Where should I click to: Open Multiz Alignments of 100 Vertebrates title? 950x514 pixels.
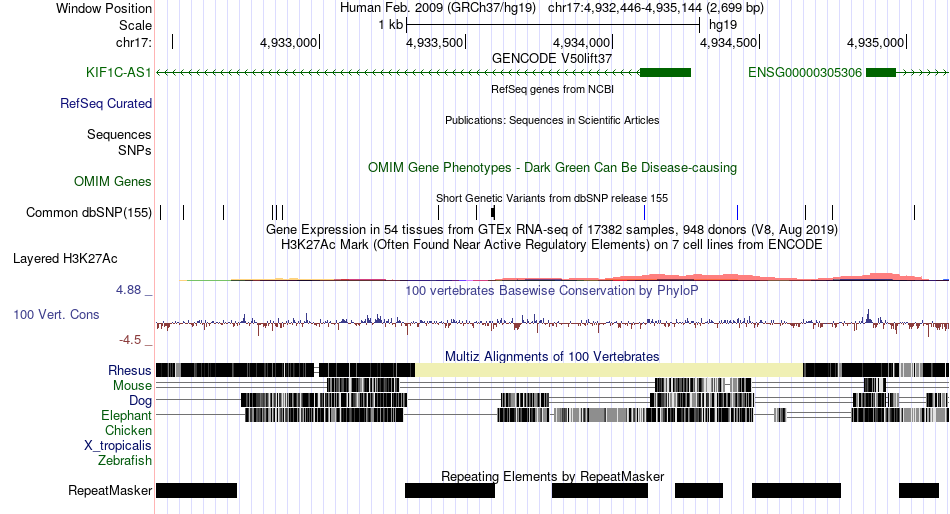[552, 356]
